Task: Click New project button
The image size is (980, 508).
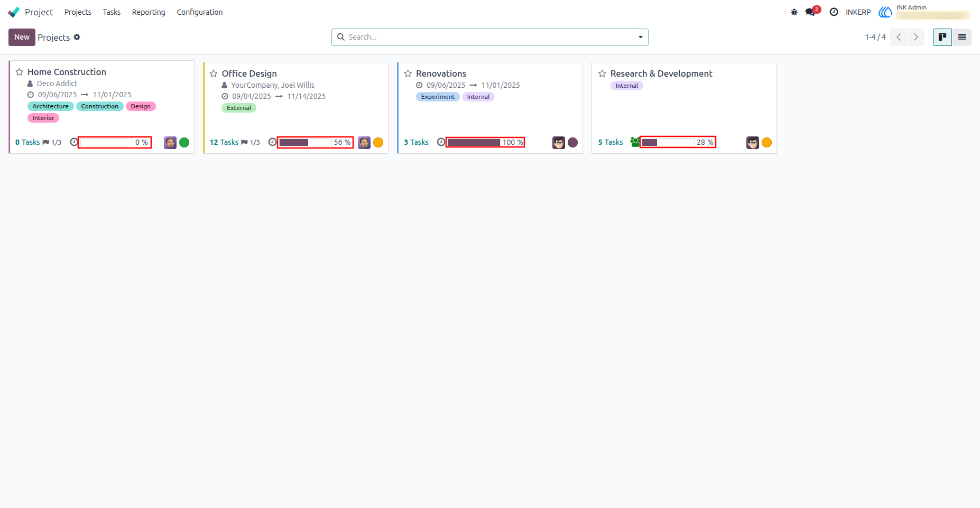Action: click(x=22, y=37)
